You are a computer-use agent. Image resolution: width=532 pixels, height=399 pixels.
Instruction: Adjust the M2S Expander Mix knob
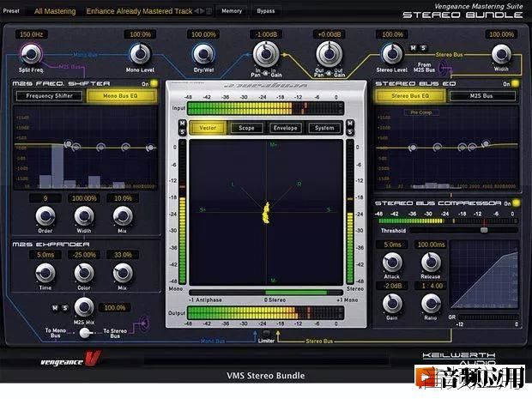tap(123, 273)
